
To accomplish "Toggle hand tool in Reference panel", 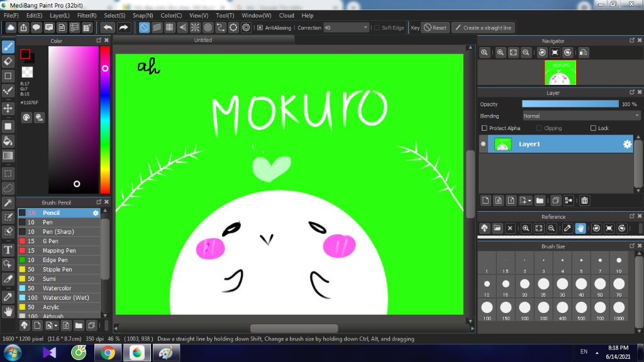I will pyautogui.click(x=580, y=228).
